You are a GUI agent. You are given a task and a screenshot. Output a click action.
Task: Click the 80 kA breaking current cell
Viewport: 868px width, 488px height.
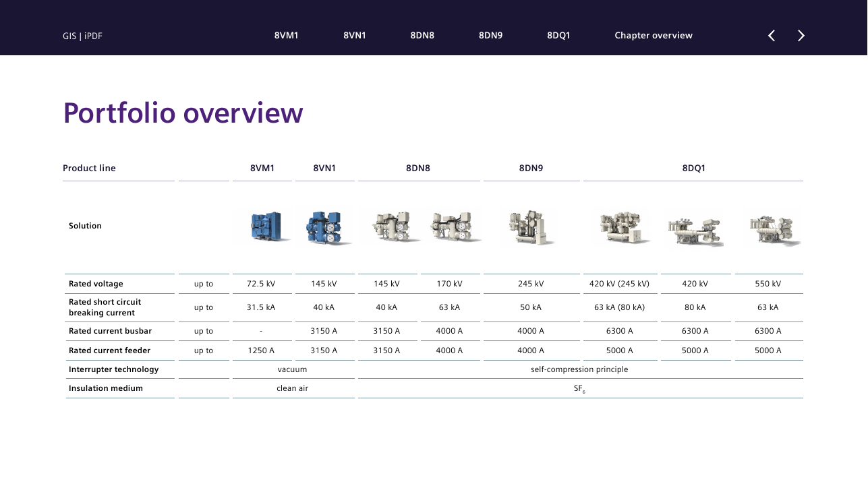695,307
